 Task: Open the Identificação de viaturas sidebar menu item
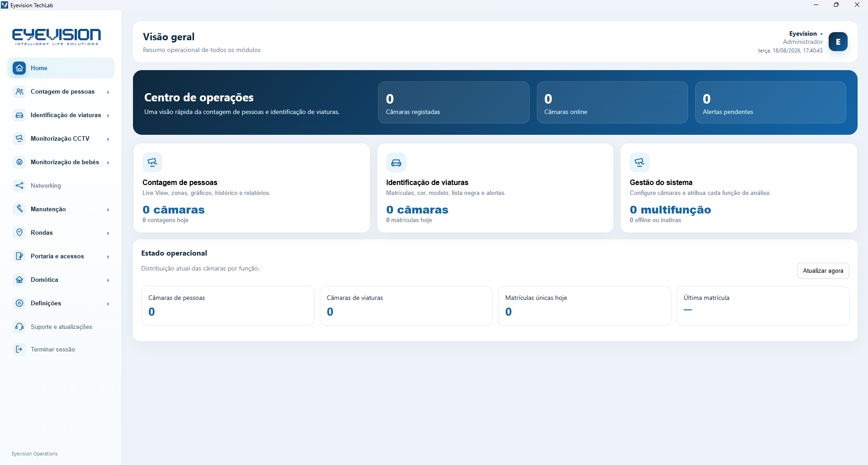point(61,115)
